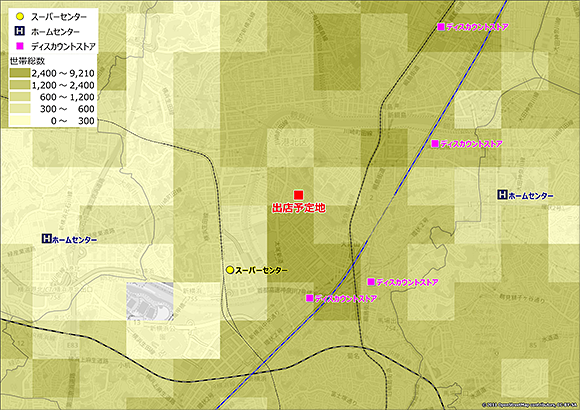Select the 2,400 ～ 9,210 legend swatch

tap(20, 73)
